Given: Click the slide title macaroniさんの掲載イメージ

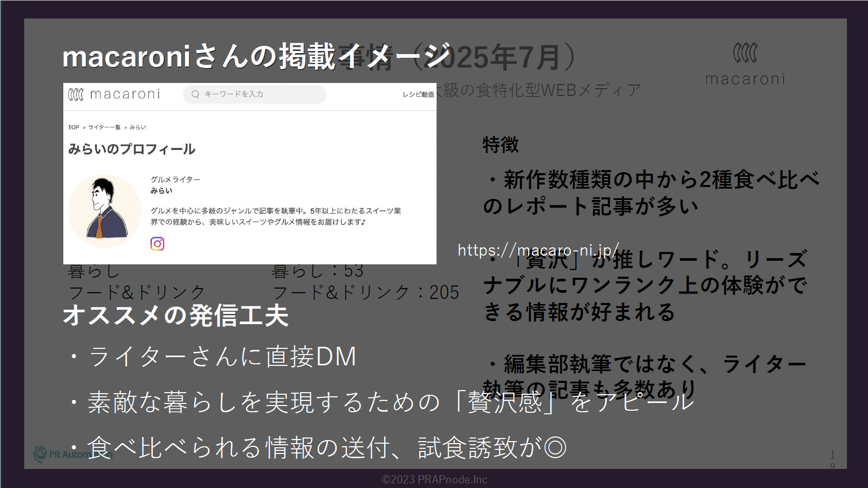Looking at the screenshot, I should (256, 56).
